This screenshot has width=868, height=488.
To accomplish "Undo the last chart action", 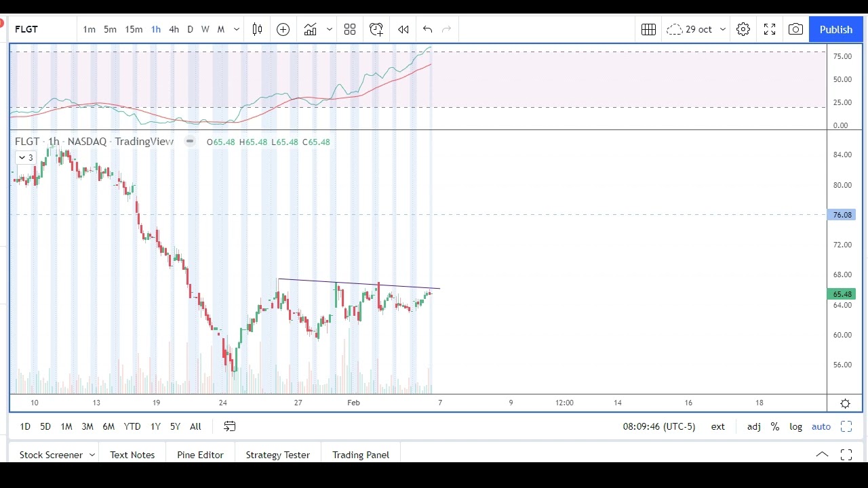I will pyautogui.click(x=427, y=29).
